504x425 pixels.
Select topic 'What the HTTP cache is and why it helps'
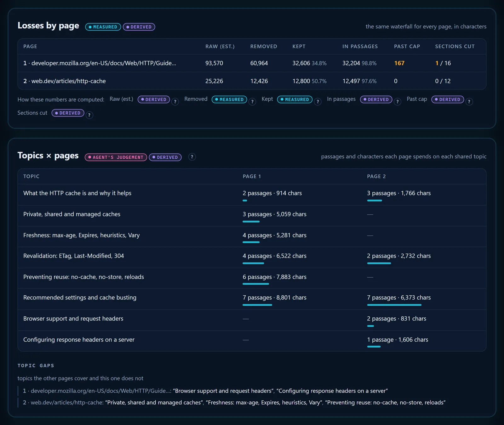[77, 193]
